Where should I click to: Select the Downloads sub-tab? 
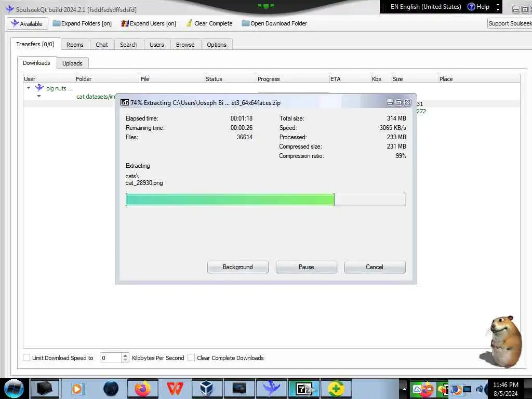pos(37,63)
